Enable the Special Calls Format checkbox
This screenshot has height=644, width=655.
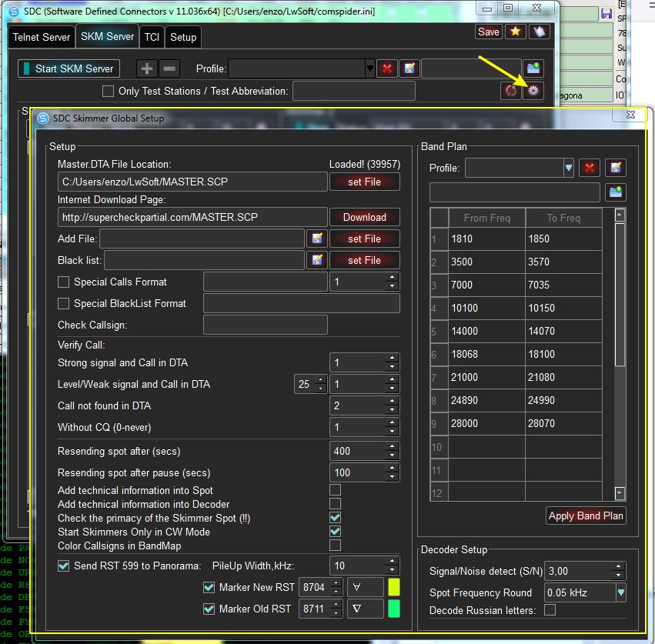(x=64, y=282)
